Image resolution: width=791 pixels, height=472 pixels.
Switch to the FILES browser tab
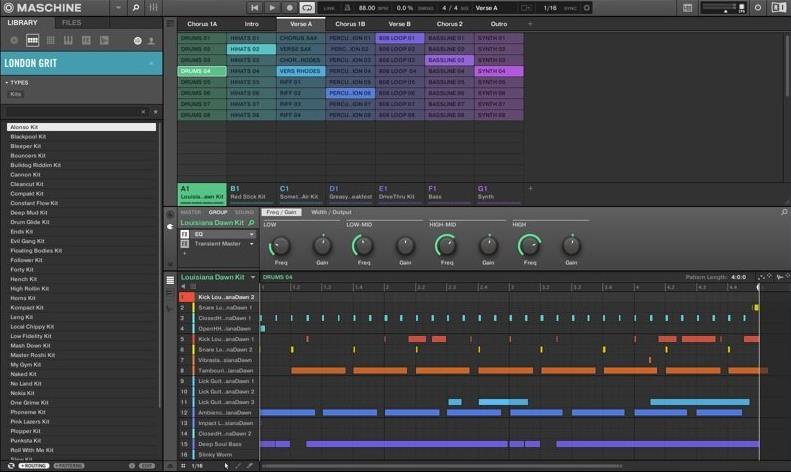tap(72, 22)
